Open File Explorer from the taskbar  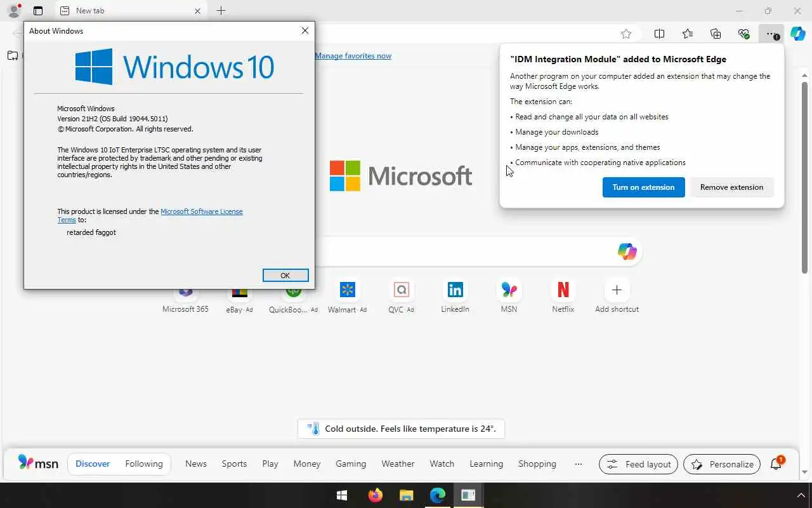click(x=407, y=495)
